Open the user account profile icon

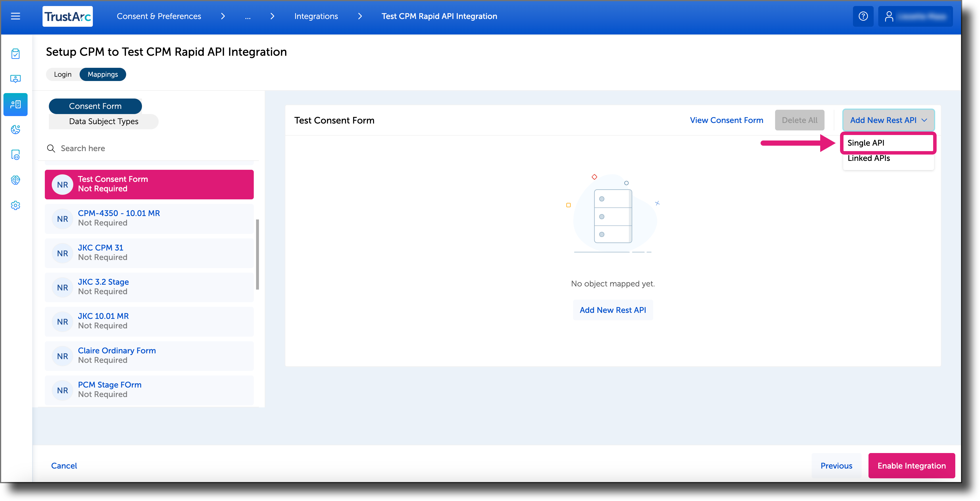889,16
